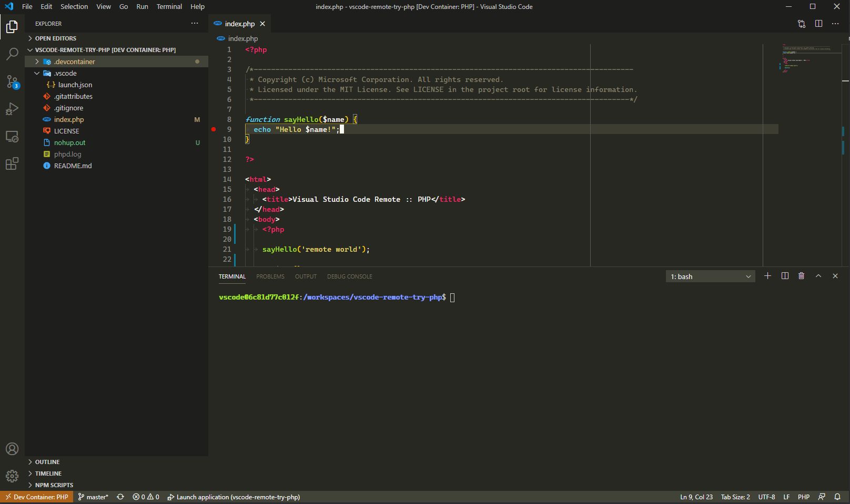The image size is (850, 504).
Task: Switch to the PROBLEMS tab
Action: point(270,276)
